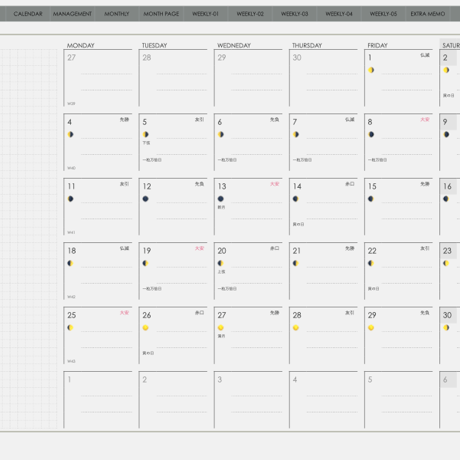Screen dimensions: 460x460
Task: Click the moon icon on Saturday 16
Action: coord(446,199)
